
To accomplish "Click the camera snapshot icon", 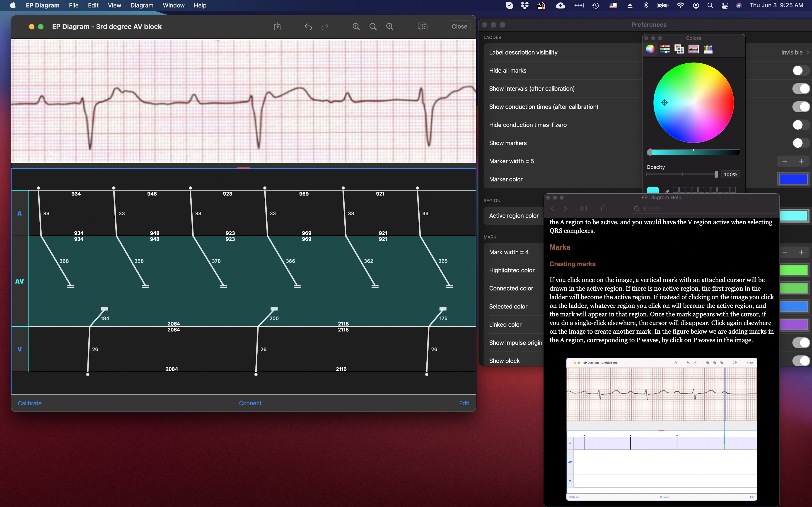I will 423,26.
